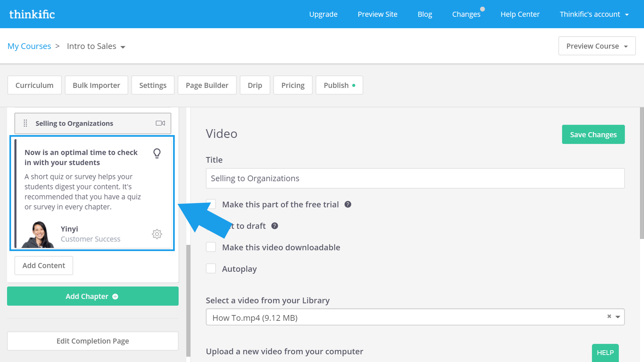Screen dimensions: 644x362
Task: Click the green status dot on Publish
Action: (x=354, y=85)
